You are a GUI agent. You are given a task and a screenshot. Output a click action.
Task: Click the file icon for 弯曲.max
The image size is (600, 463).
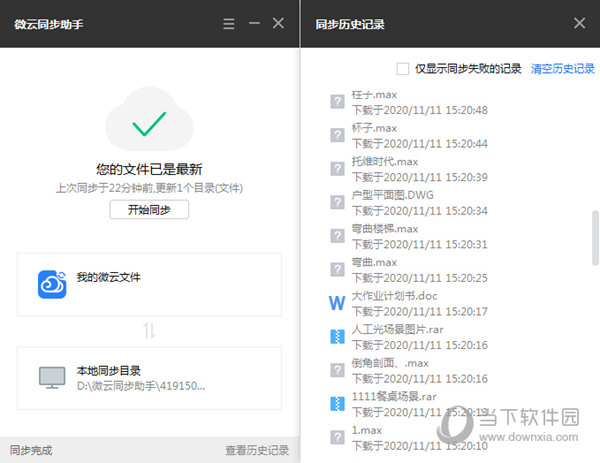pos(337,270)
